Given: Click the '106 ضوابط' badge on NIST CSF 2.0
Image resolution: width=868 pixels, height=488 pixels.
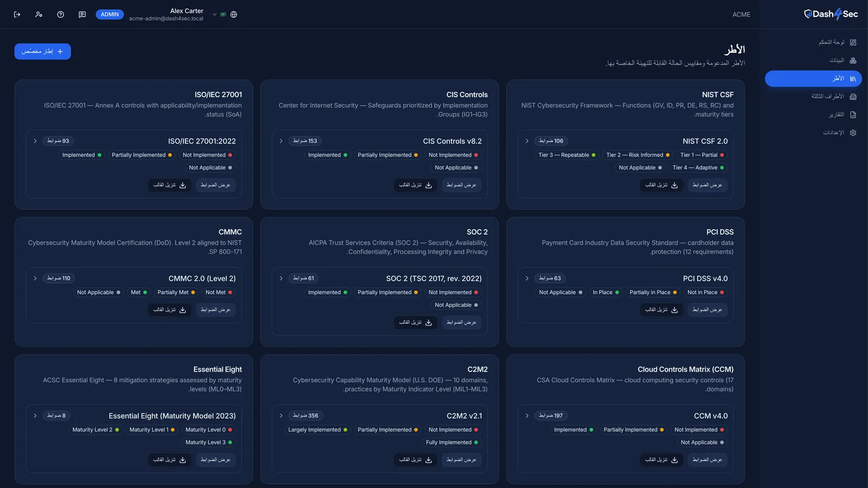Looking at the screenshot, I should 551,141.
